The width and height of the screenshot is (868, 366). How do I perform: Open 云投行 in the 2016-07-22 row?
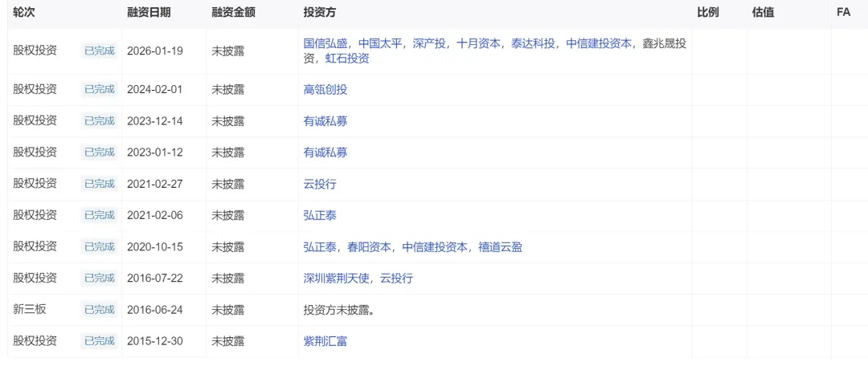tap(396, 279)
